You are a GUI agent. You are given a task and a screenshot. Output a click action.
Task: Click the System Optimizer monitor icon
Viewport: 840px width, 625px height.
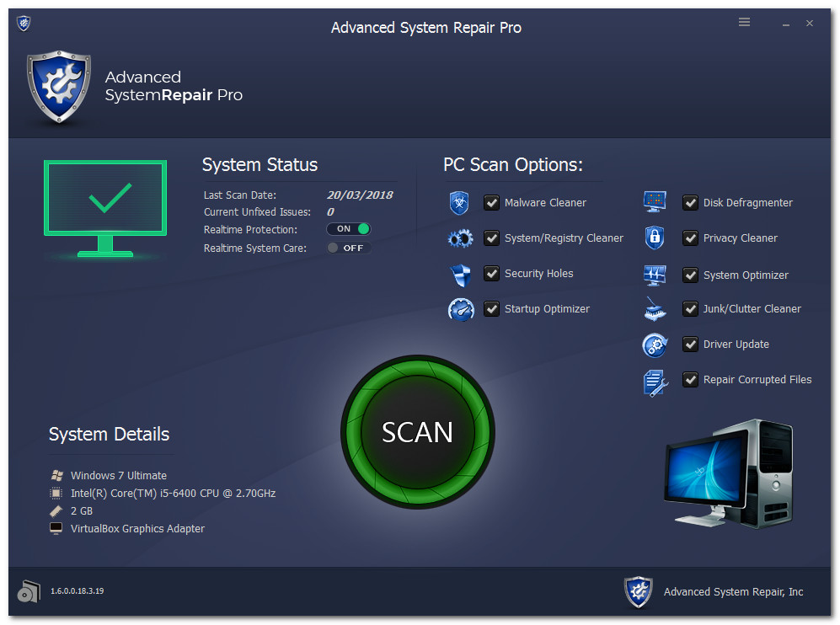coord(655,275)
